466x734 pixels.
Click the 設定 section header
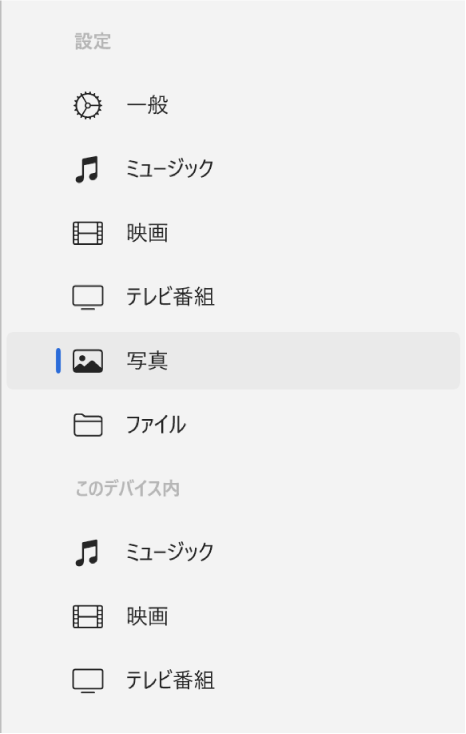(93, 41)
